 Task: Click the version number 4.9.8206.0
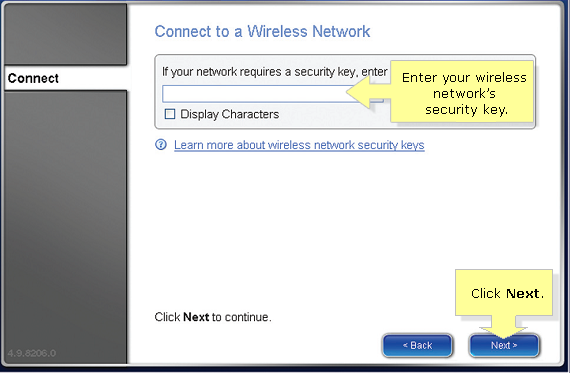click(32, 353)
